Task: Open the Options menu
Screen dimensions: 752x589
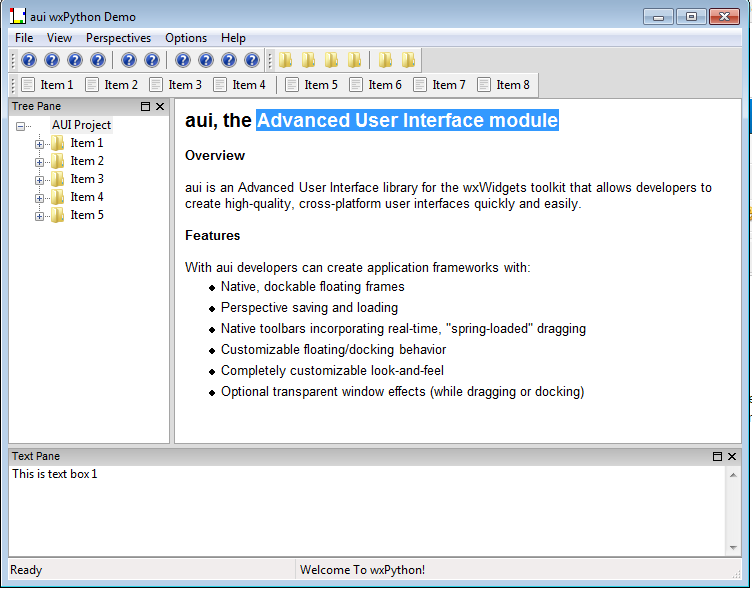Action: pyautogui.click(x=186, y=38)
